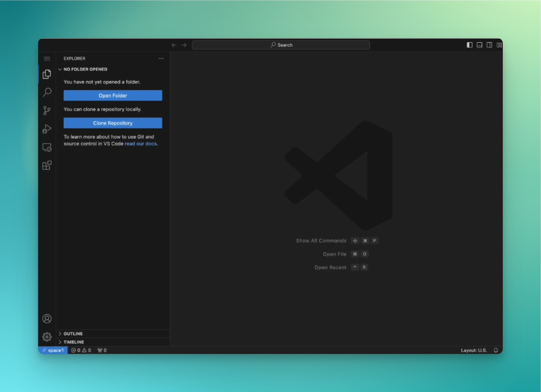Viewport: 541px width, 392px height.
Task: Open the Source Control view
Action: 47,111
